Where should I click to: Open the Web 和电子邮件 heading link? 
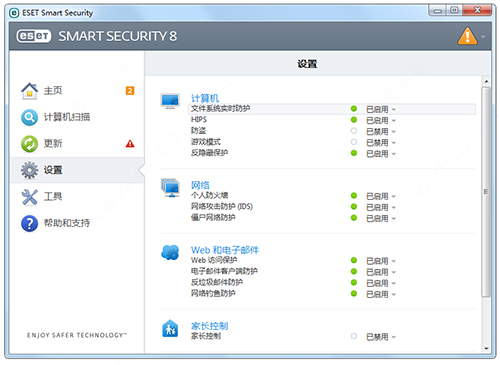pyautogui.click(x=225, y=250)
